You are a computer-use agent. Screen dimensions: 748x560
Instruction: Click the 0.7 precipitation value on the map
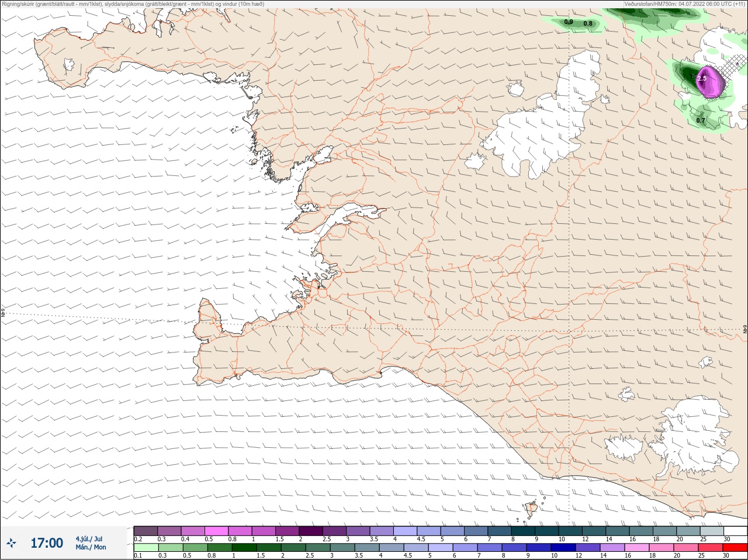701,121
